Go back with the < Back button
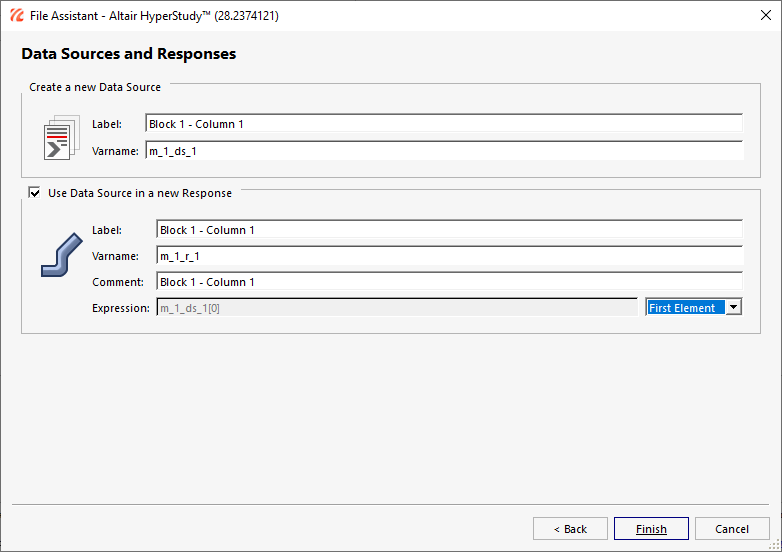This screenshot has width=782, height=552. pyautogui.click(x=570, y=529)
